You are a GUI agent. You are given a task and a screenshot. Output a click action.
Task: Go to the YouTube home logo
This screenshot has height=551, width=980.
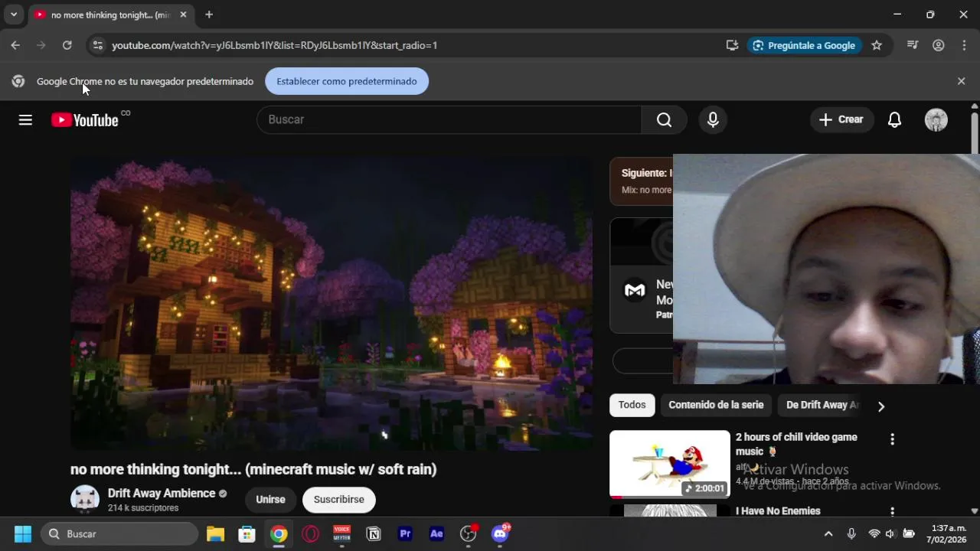click(85, 119)
